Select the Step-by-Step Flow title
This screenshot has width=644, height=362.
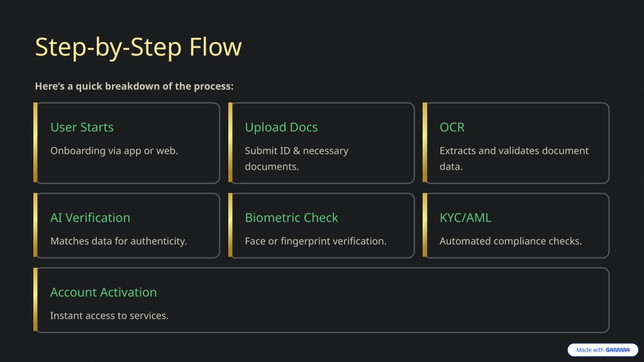(x=138, y=47)
